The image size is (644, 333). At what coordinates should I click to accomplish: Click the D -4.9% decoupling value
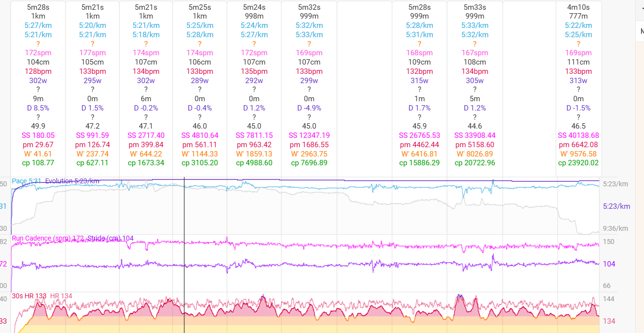[309, 108]
